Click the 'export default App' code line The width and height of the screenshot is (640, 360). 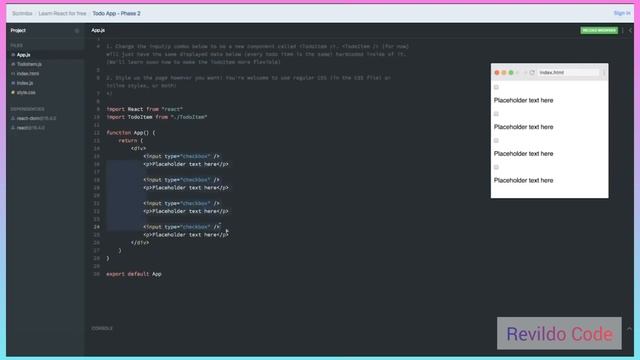click(x=134, y=274)
